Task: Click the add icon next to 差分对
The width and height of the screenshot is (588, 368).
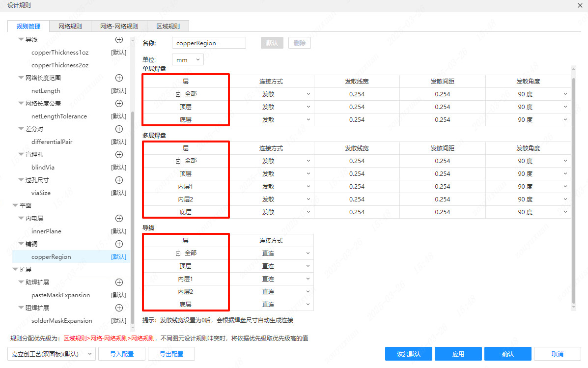Action: tap(119, 129)
